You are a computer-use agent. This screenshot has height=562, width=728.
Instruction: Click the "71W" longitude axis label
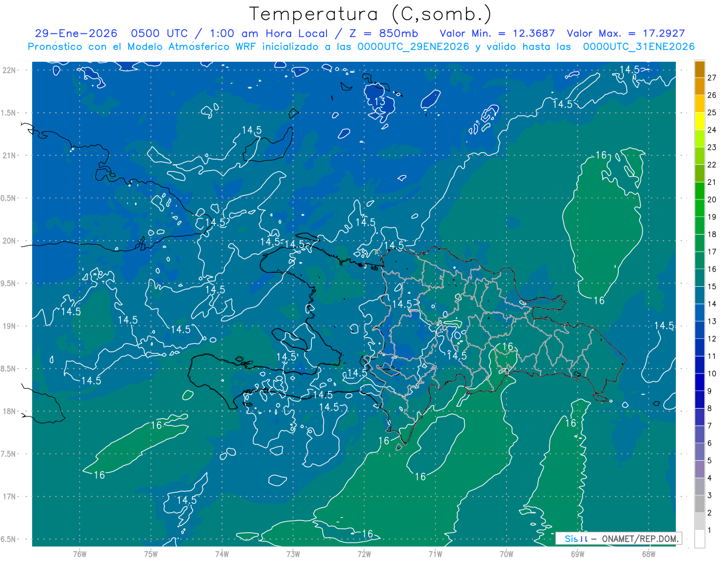[435, 554]
